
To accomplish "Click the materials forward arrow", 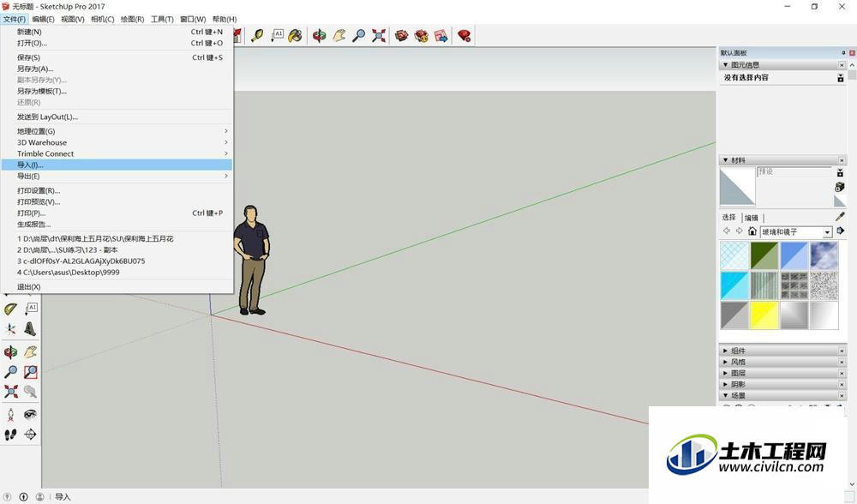I will (x=739, y=231).
